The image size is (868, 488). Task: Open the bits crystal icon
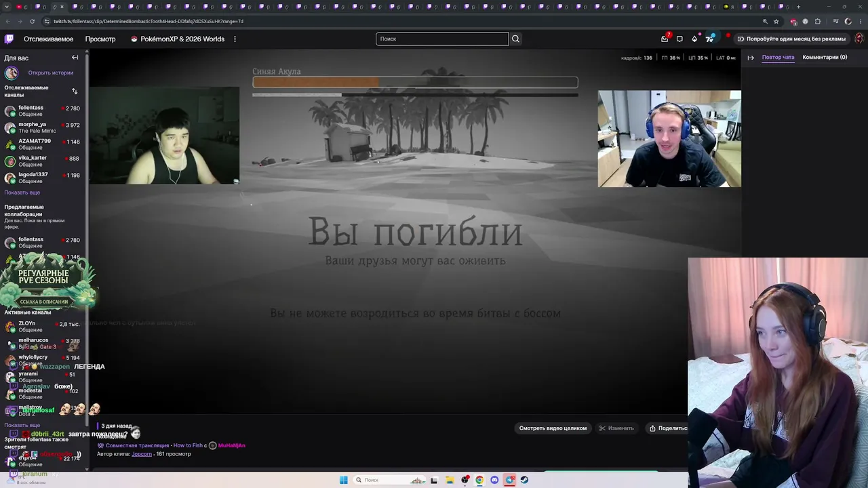(x=694, y=39)
